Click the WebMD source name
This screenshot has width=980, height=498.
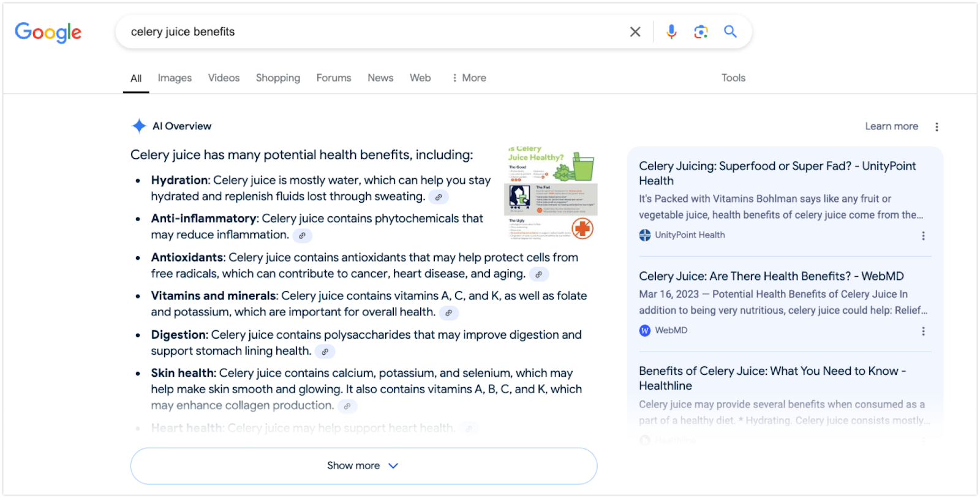tap(671, 331)
